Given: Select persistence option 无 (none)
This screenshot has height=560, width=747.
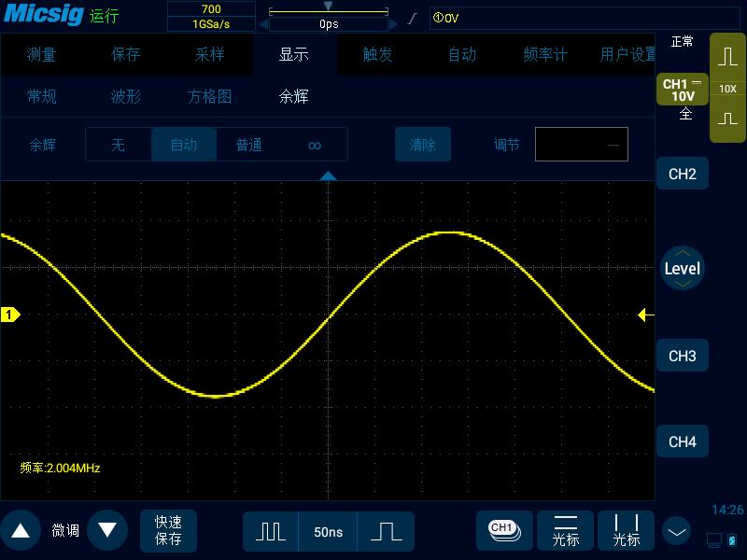Looking at the screenshot, I should tap(119, 145).
